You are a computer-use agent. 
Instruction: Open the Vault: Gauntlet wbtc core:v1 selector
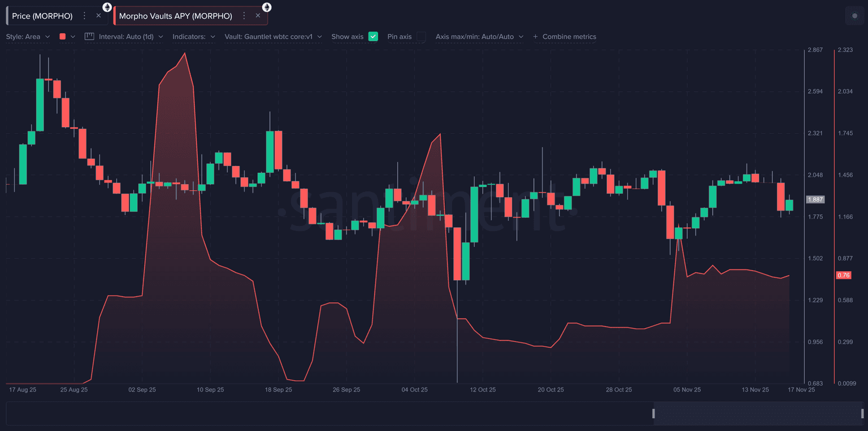tap(273, 37)
